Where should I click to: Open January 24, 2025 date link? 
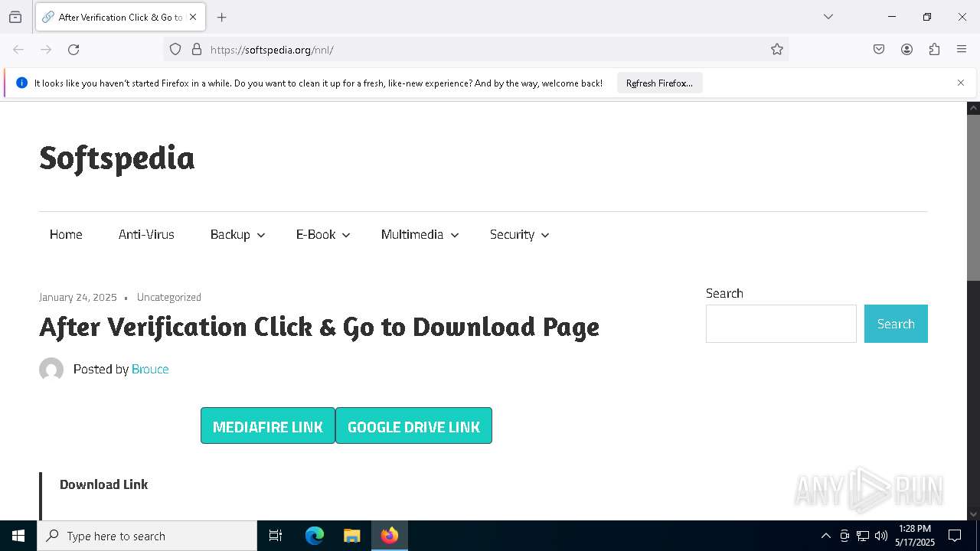pos(78,297)
